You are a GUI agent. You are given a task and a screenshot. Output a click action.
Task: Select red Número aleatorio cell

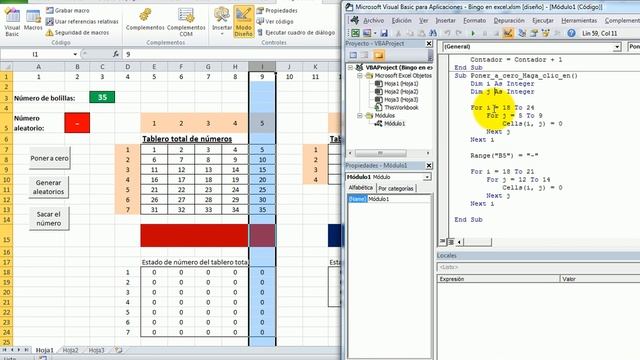click(x=77, y=123)
